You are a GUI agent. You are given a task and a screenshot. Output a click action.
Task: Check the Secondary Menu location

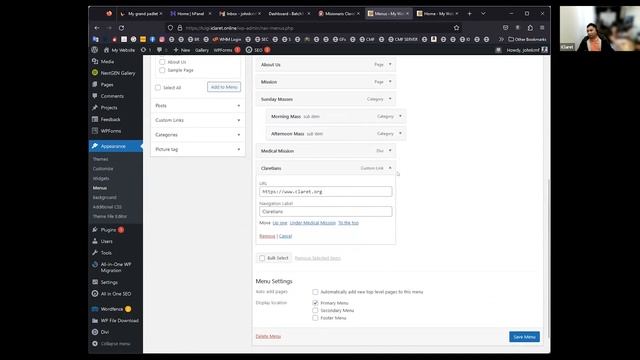(x=315, y=310)
